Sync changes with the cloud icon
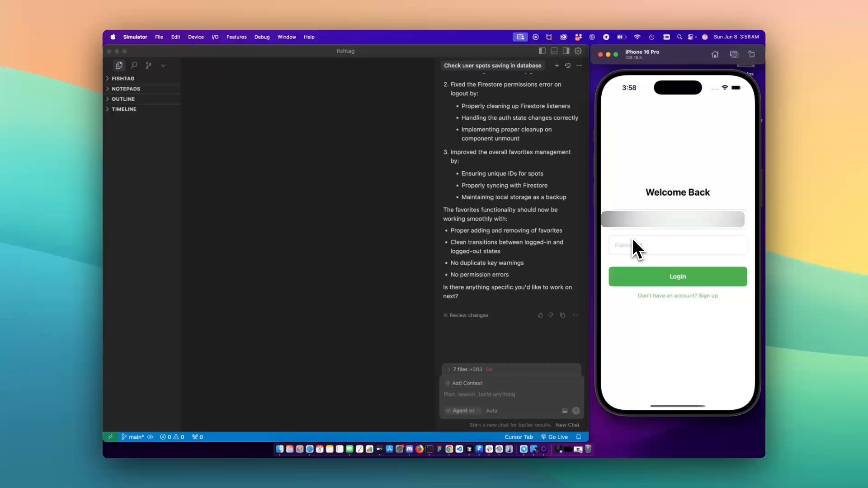The height and width of the screenshot is (488, 868). click(x=150, y=437)
